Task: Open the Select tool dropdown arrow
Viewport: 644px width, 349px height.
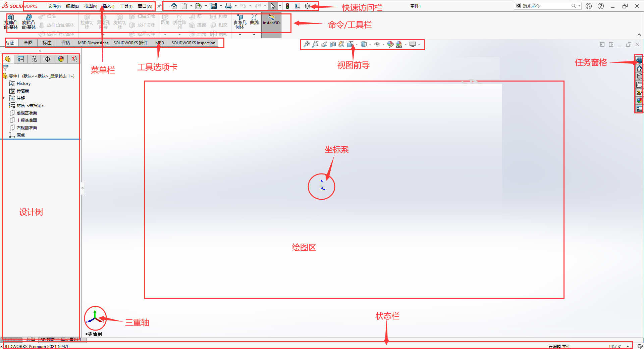Action: [x=280, y=6]
